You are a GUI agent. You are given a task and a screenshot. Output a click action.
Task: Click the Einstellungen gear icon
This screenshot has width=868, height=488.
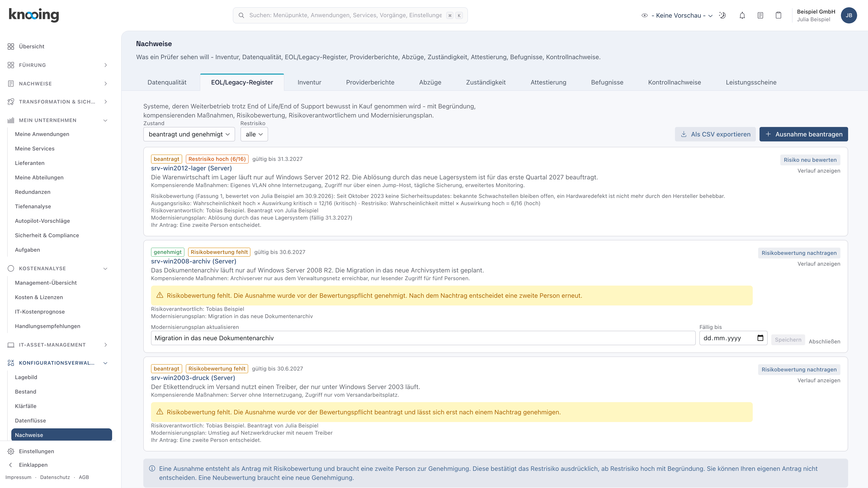click(x=11, y=451)
